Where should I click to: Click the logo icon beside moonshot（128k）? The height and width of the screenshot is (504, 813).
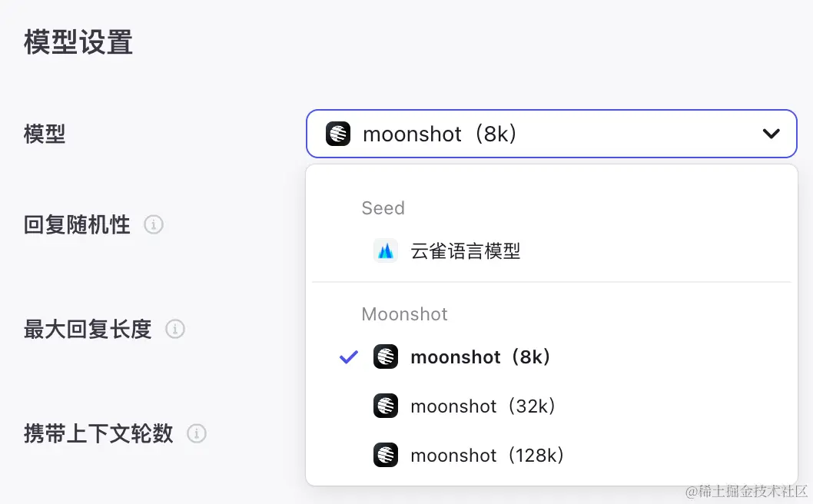pos(386,455)
